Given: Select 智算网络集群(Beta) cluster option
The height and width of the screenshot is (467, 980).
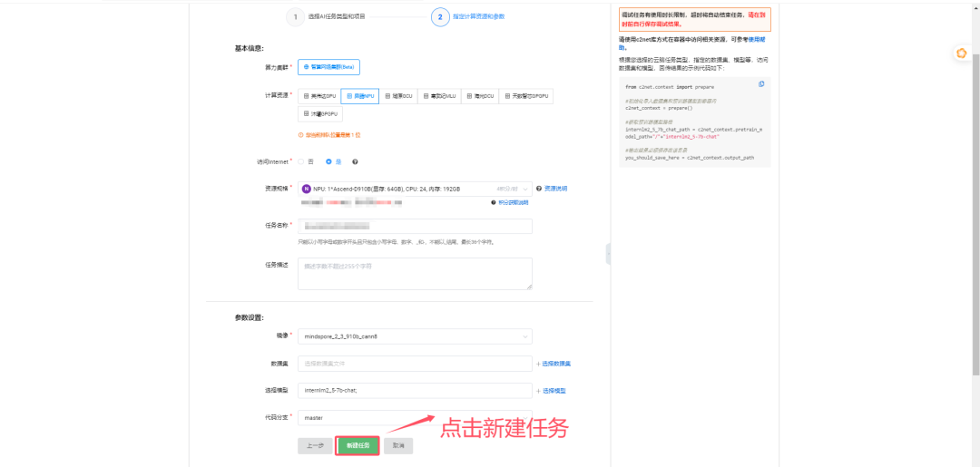Looking at the screenshot, I should (328, 67).
